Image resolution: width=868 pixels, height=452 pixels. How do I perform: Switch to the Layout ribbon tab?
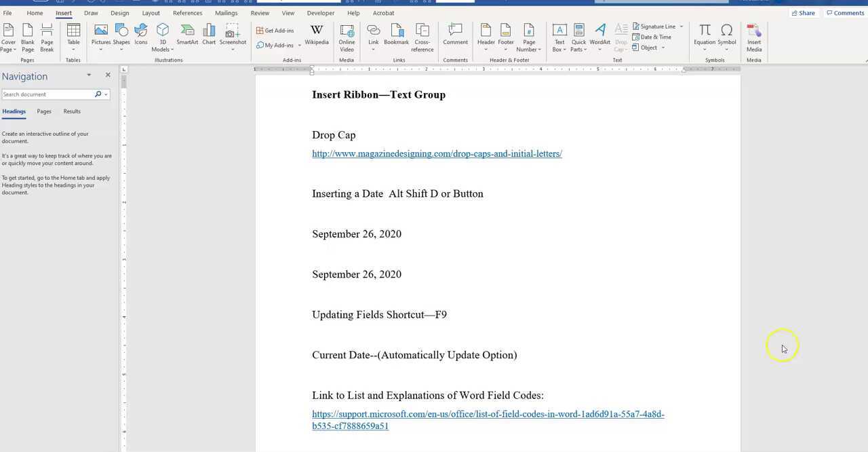151,13
